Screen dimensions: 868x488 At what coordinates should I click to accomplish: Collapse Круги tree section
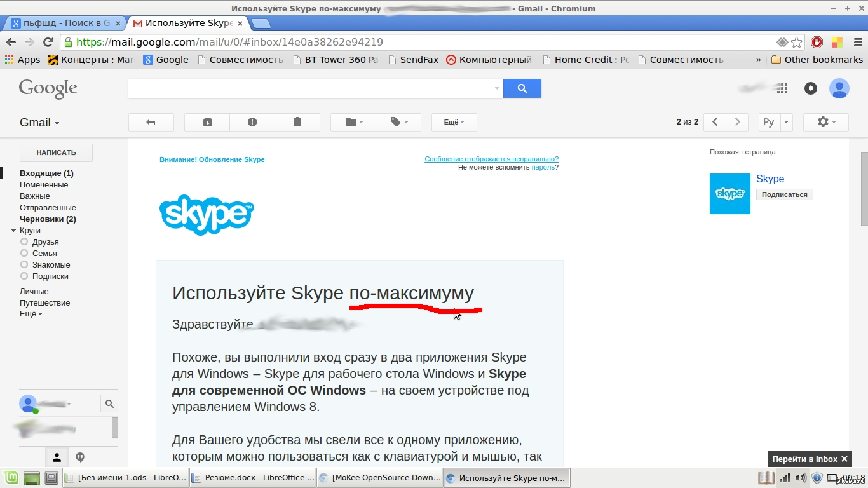coord(14,231)
